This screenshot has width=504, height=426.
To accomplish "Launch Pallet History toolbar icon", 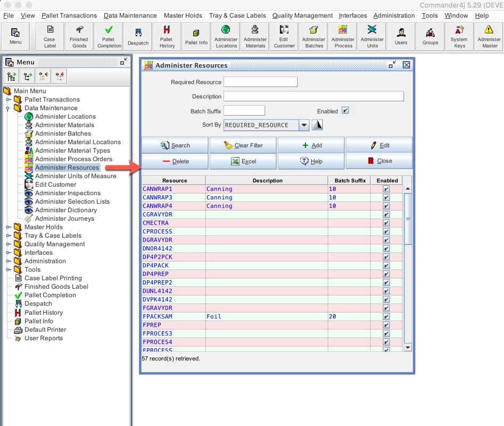I will click(x=167, y=36).
